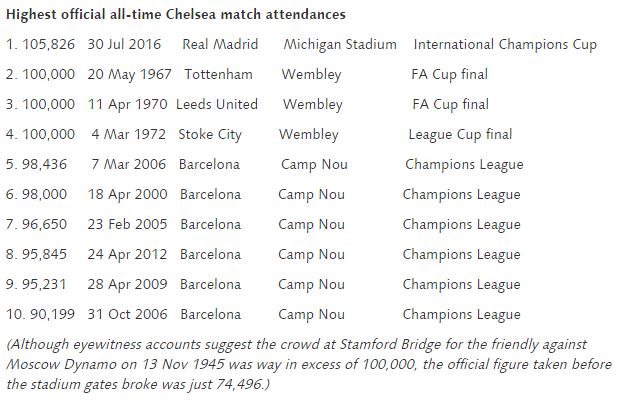Click the 95,231 attendance figure
631x414 pixels.
44,284
